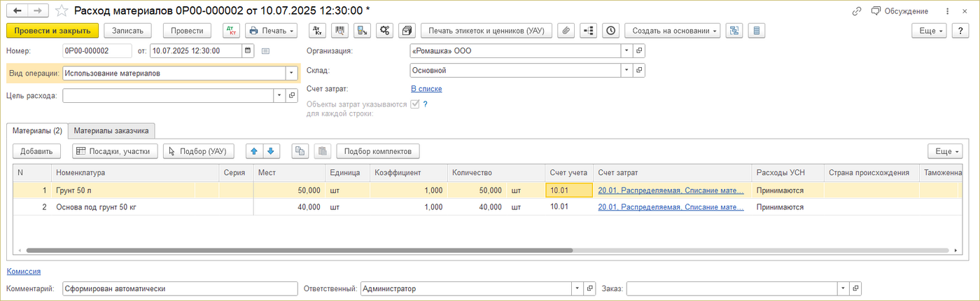The height and width of the screenshot is (301, 980).
Task: Expand the Вид операции dropdown
Action: point(290,73)
